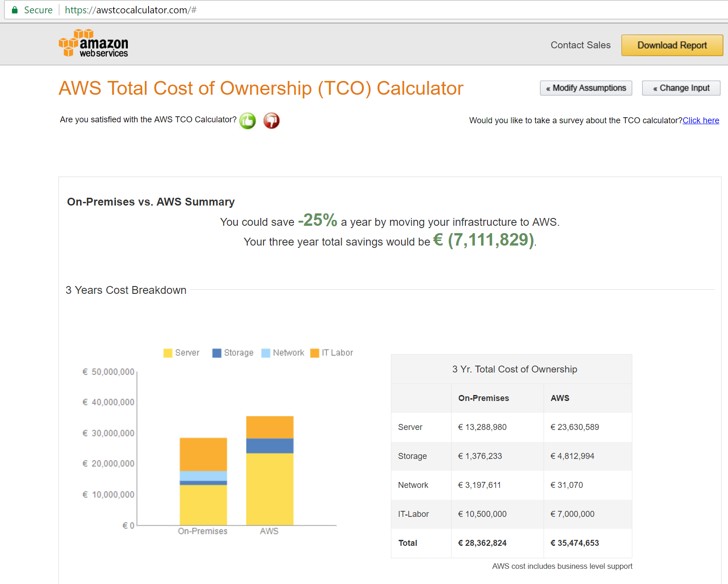Click the light blue Network legend swatch

point(265,353)
